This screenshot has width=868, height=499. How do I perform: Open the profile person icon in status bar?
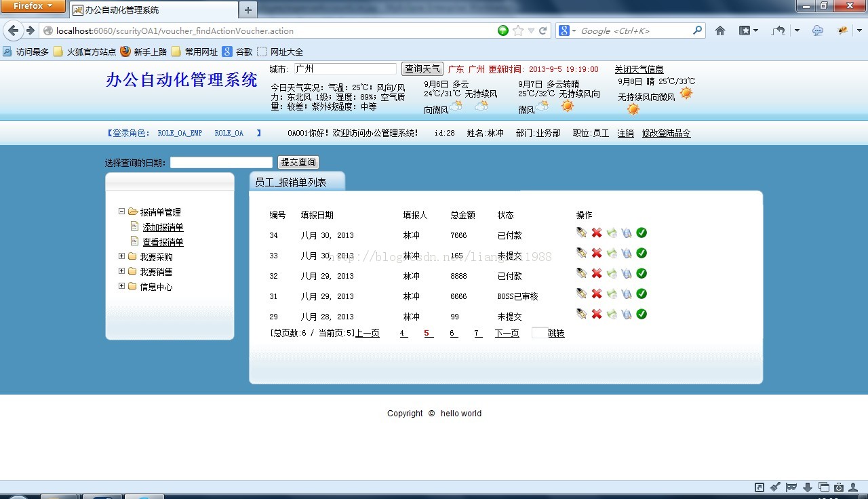(x=852, y=487)
